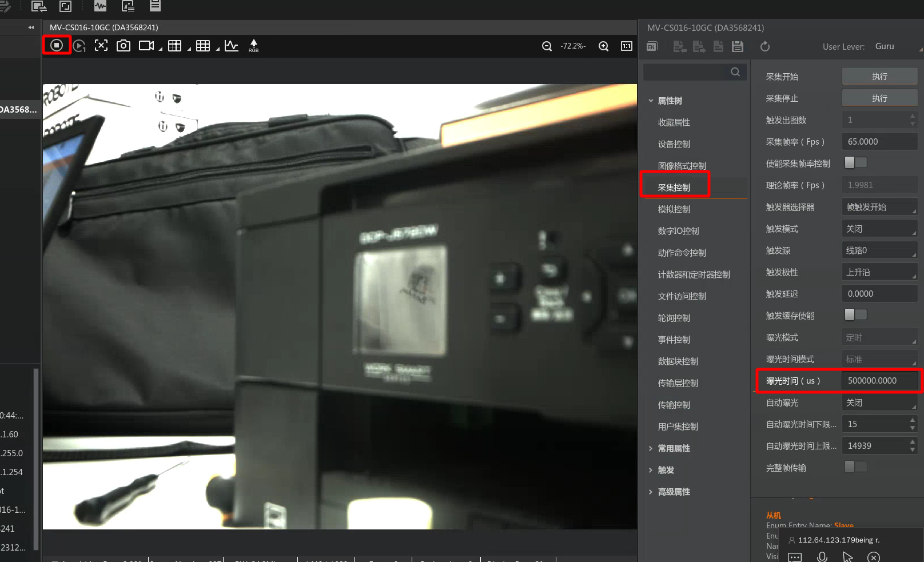
Task: Select 收藏属性 in the feature tree
Action: (x=674, y=122)
